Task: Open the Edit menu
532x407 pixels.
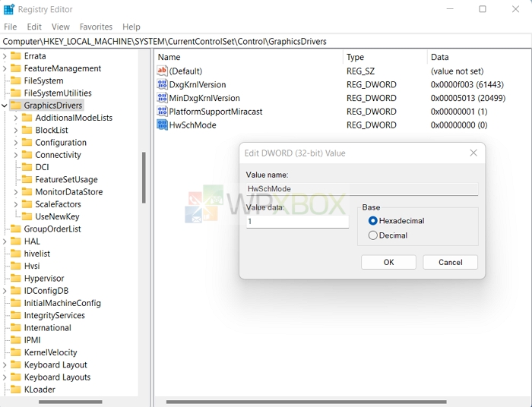Action: [34, 27]
